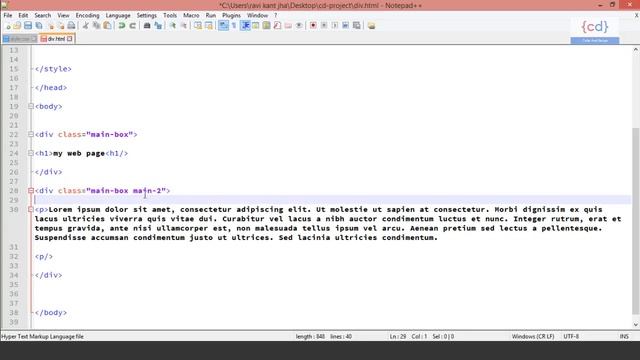Play back the recorded macro icon
This screenshot has width=640, height=360.
[335, 26]
